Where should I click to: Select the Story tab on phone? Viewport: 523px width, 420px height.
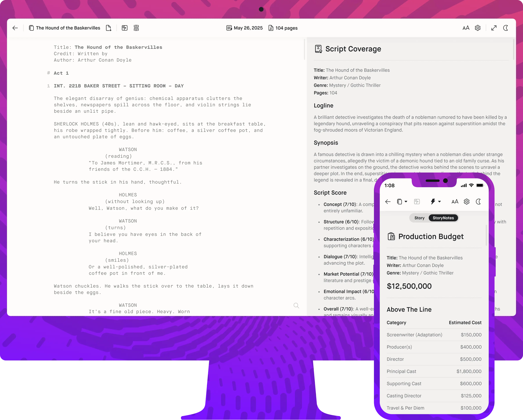pos(419,218)
